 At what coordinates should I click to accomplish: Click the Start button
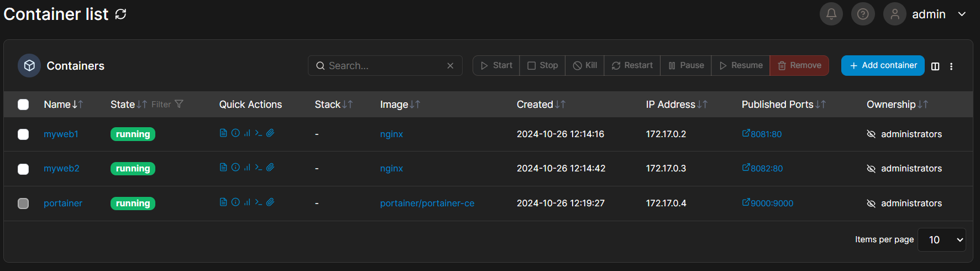(496, 65)
